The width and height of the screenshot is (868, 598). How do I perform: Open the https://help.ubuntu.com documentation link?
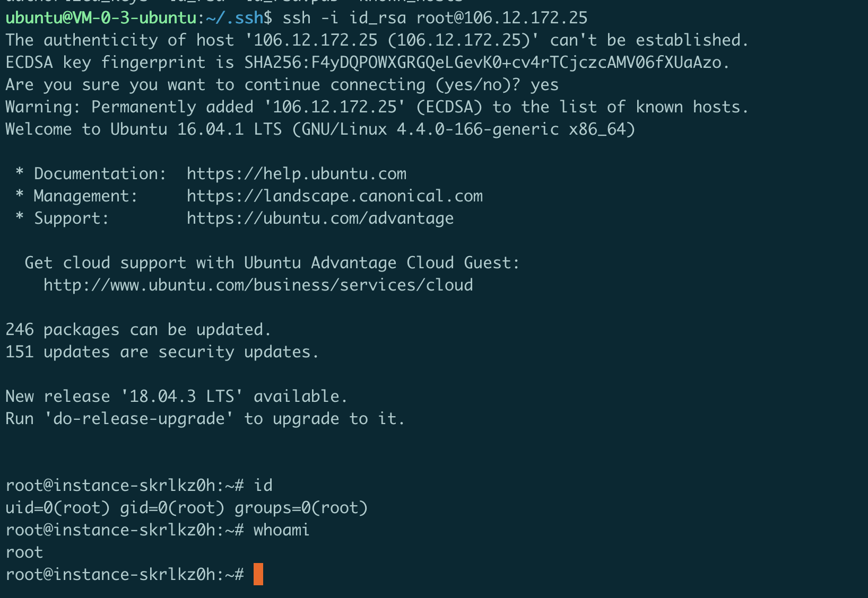[x=297, y=174]
